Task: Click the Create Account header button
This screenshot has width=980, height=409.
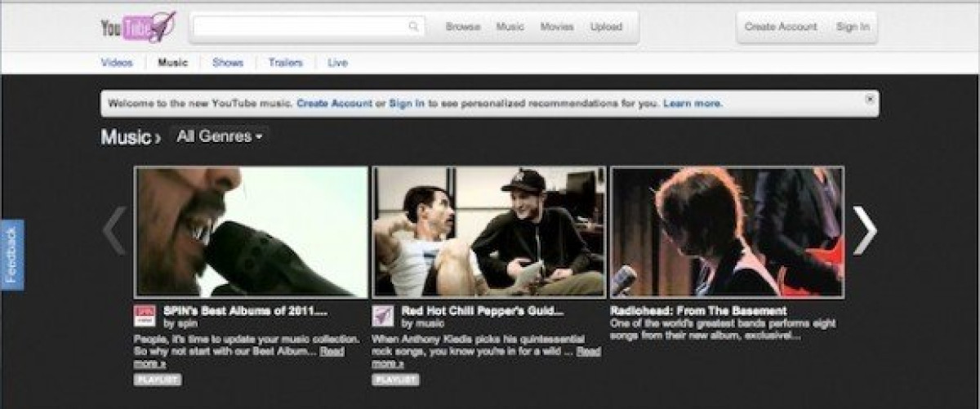Action: pyautogui.click(x=781, y=27)
